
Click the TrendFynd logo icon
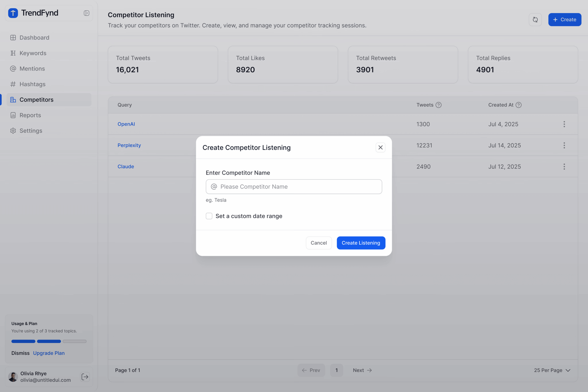13,13
